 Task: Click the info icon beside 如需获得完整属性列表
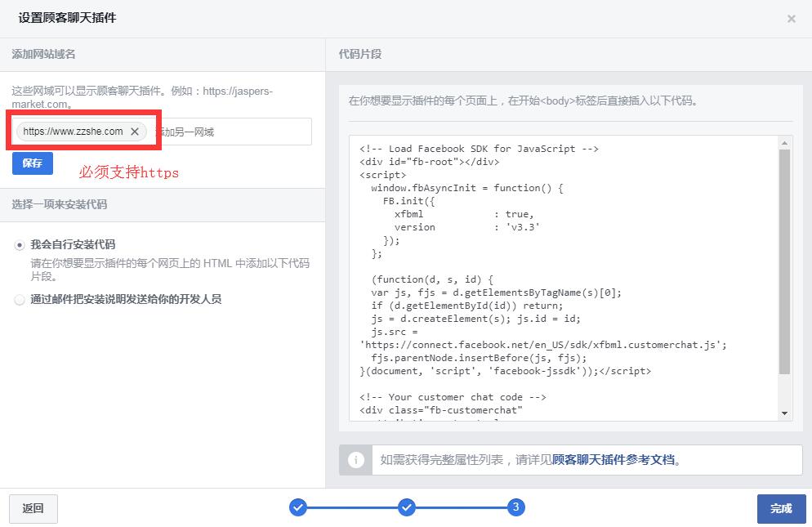tap(356, 460)
